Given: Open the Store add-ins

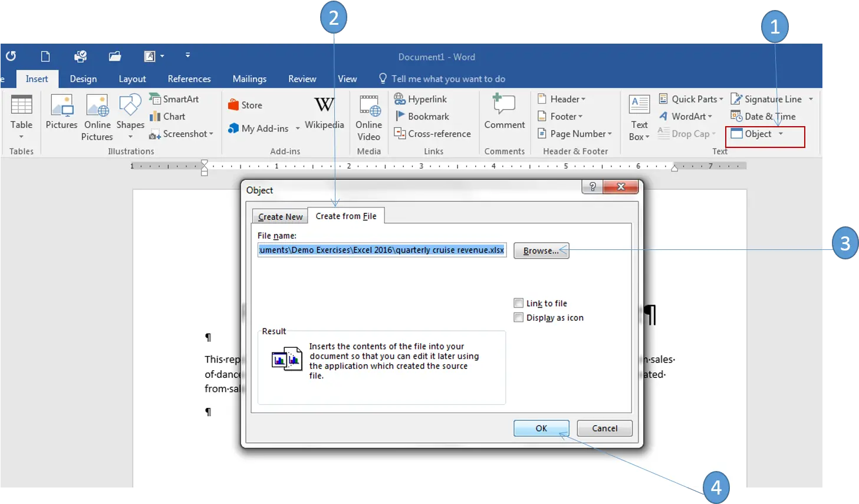Looking at the screenshot, I should click(245, 105).
